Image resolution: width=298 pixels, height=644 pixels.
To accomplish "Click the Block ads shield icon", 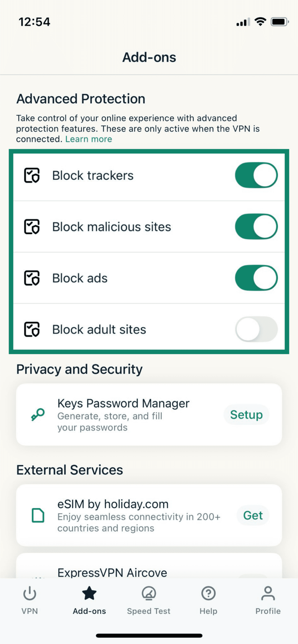I will [31, 278].
